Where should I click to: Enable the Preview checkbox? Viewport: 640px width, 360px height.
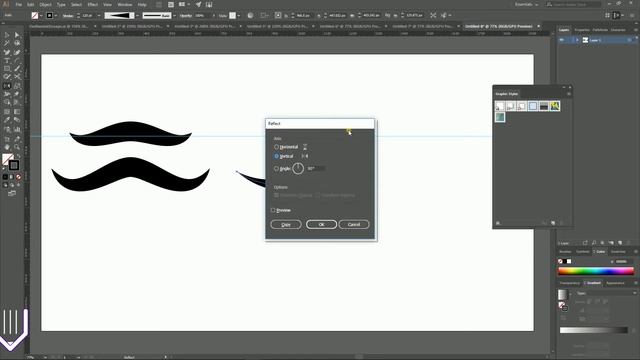point(273,210)
